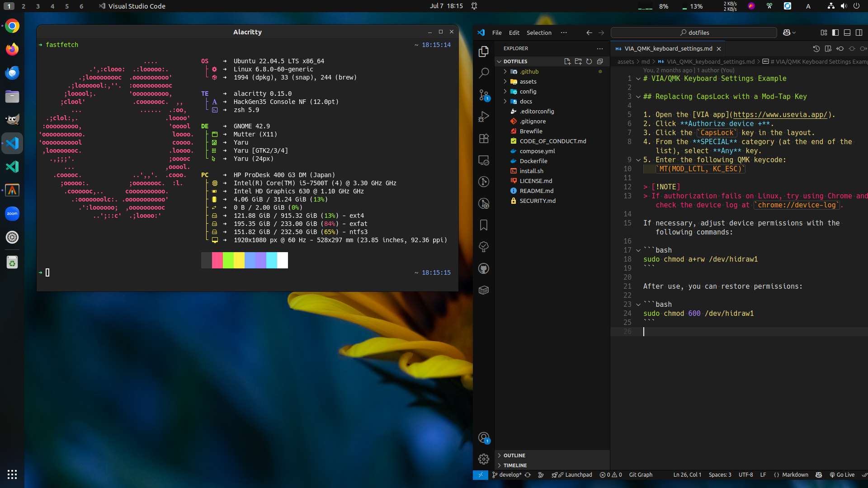Image resolution: width=868 pixels, height=488 pixels.
Task: Click Spaces: 3 indentation setting
Action: pos(720,475)
